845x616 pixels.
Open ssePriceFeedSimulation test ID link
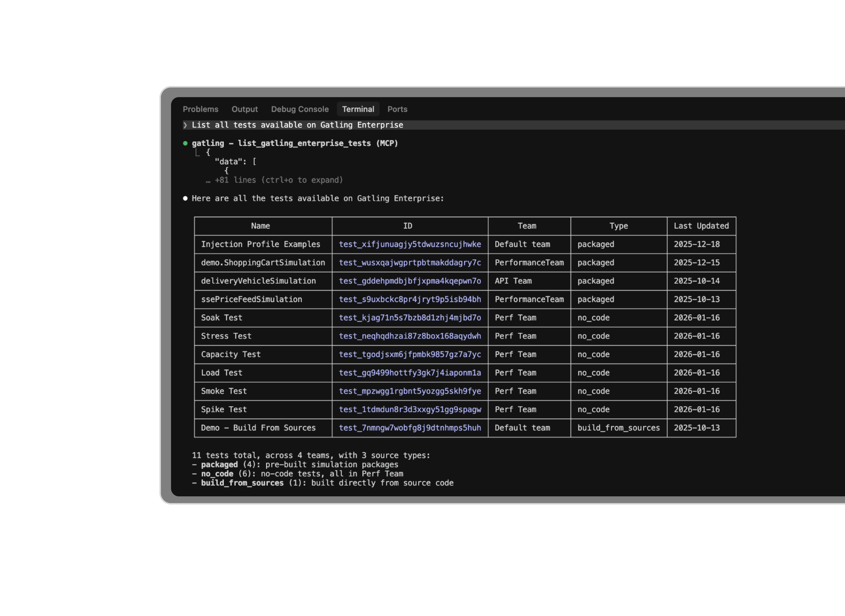(410, 299)
